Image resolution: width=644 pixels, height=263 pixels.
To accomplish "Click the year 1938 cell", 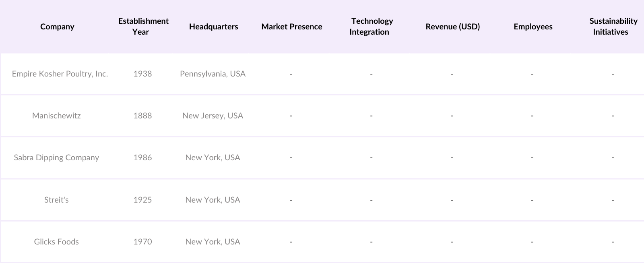I will pyautogui.click(x=142, y=74).
